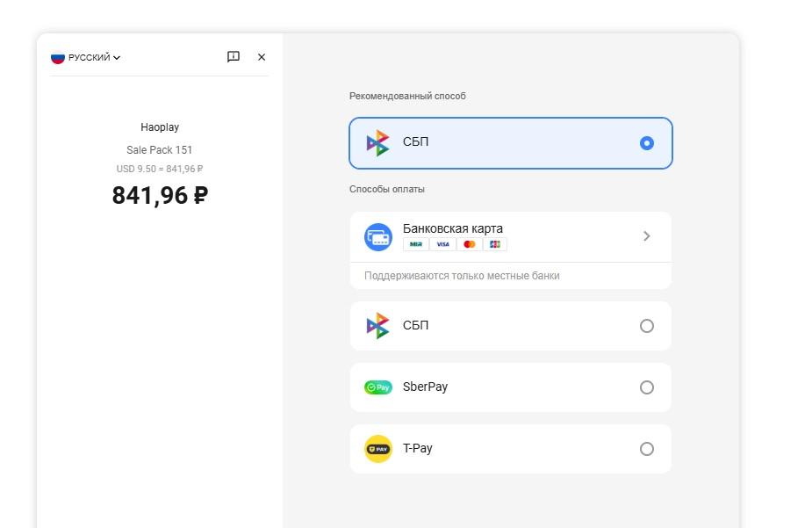Viewport: 812px width, 528px height.
Task: Click the blue bank card icon
Action: pos(378,237)
